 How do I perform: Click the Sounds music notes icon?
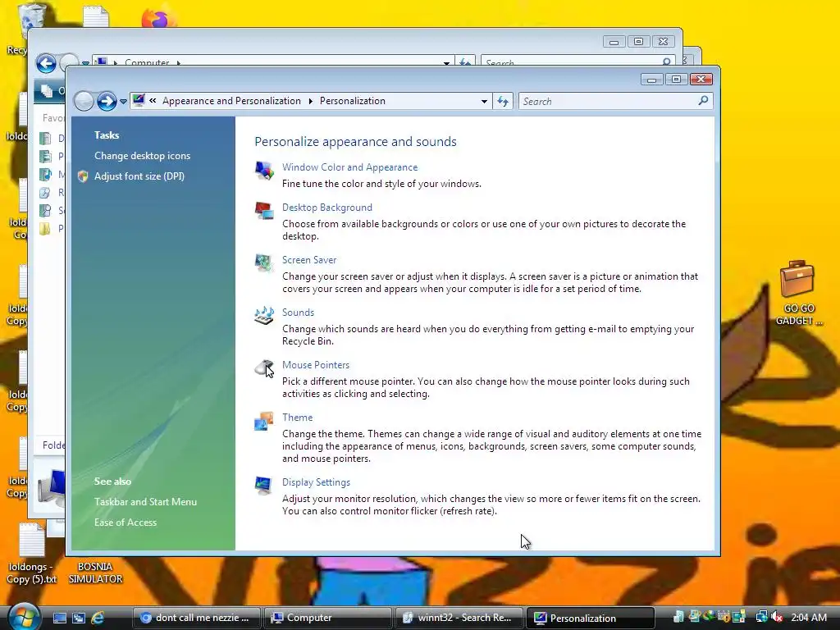point(264,316)
